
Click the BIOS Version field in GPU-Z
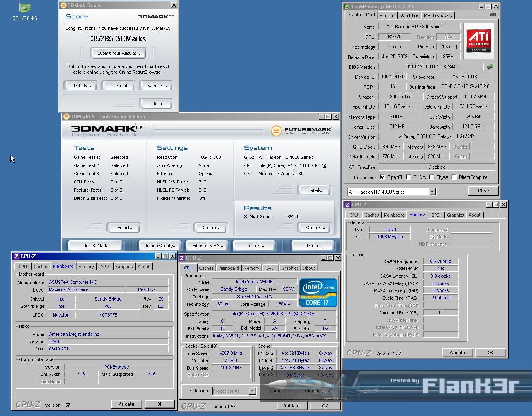431,67
